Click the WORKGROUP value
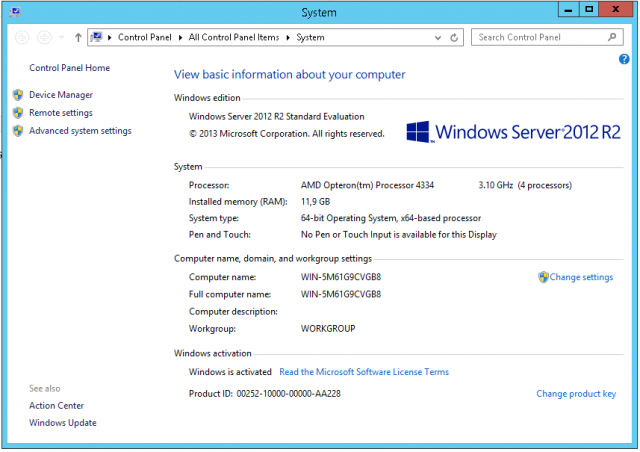Viewport: 640px width, 452px height. click(328, 329)
